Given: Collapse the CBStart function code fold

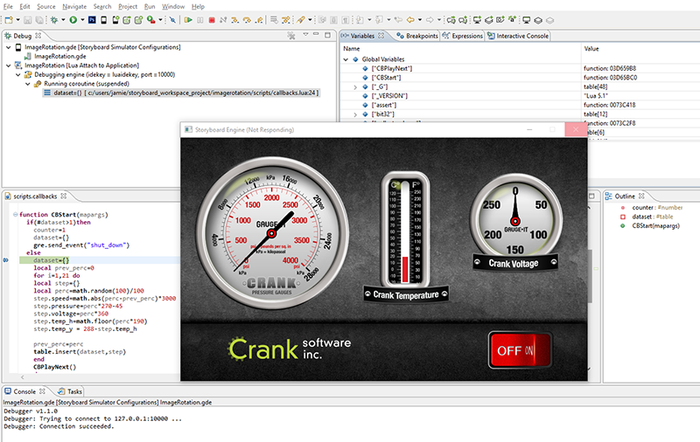Looking at the screenshot, I should [16, 214].
